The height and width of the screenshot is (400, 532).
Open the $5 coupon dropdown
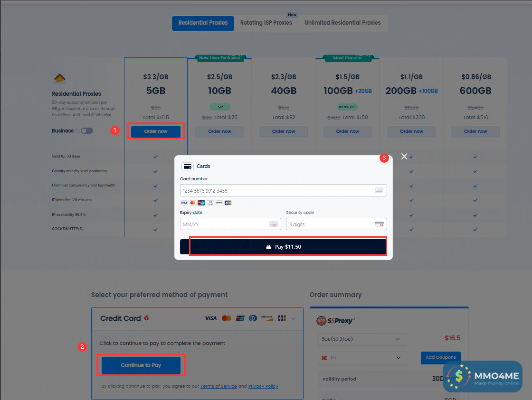(x=362, y=358)
